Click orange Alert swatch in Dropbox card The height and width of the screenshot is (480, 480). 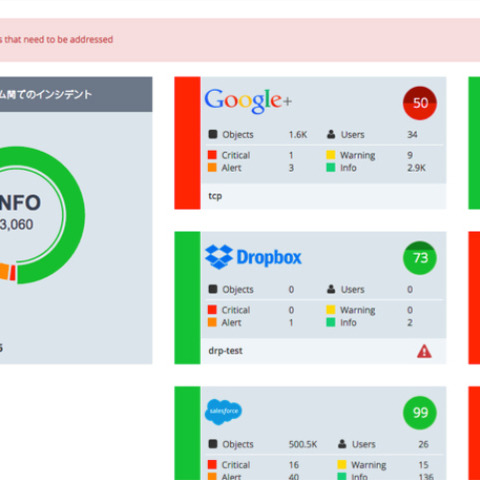[x=212, y=322]
